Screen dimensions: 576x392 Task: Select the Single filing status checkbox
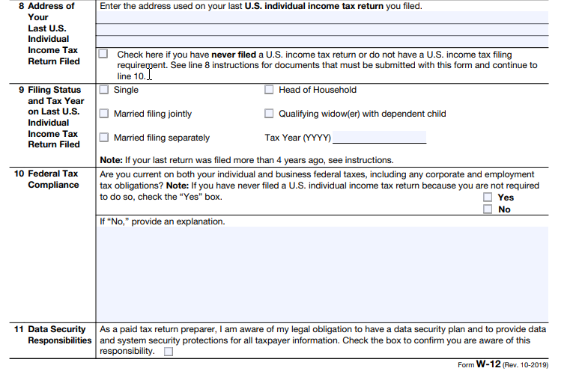(x=104, y=90)
